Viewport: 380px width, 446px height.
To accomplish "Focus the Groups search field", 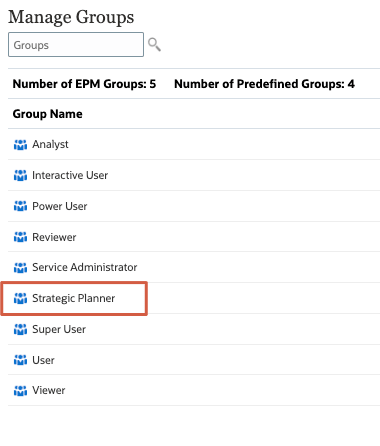I will (76, 45).
